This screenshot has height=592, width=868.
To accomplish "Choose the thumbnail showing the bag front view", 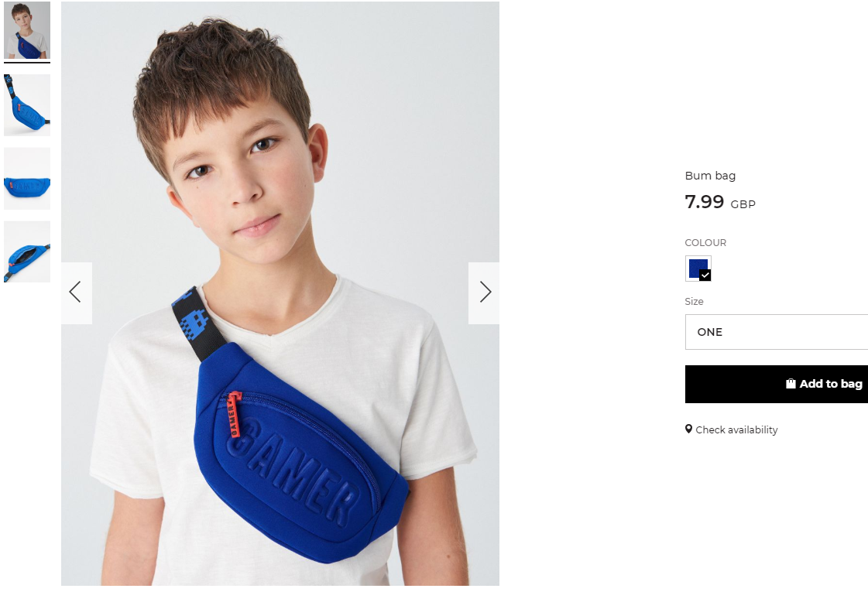I will tap(27, 179).
